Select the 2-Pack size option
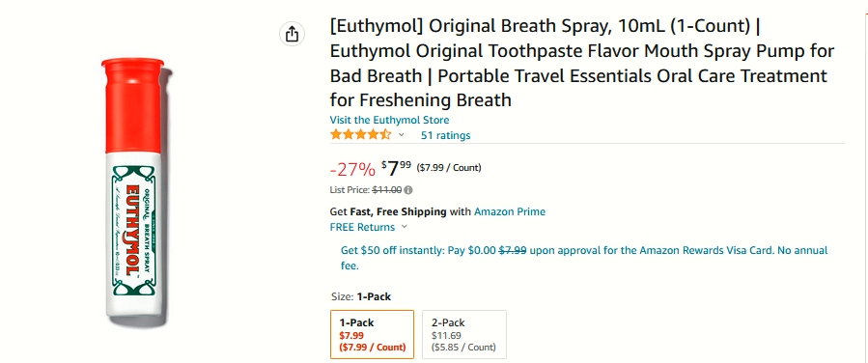The width and height of the screenshot is (868, 363). coord(463,334)
